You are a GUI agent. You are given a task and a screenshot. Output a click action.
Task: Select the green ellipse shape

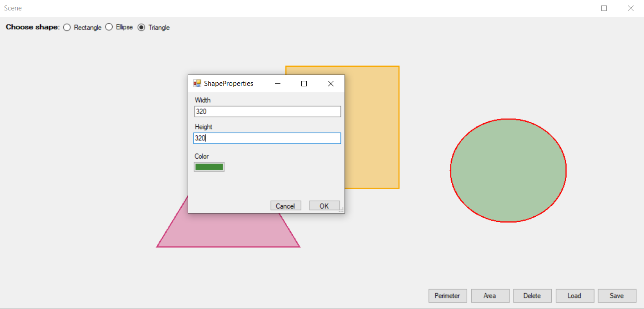pyautogui.click(x=508, y=170)
